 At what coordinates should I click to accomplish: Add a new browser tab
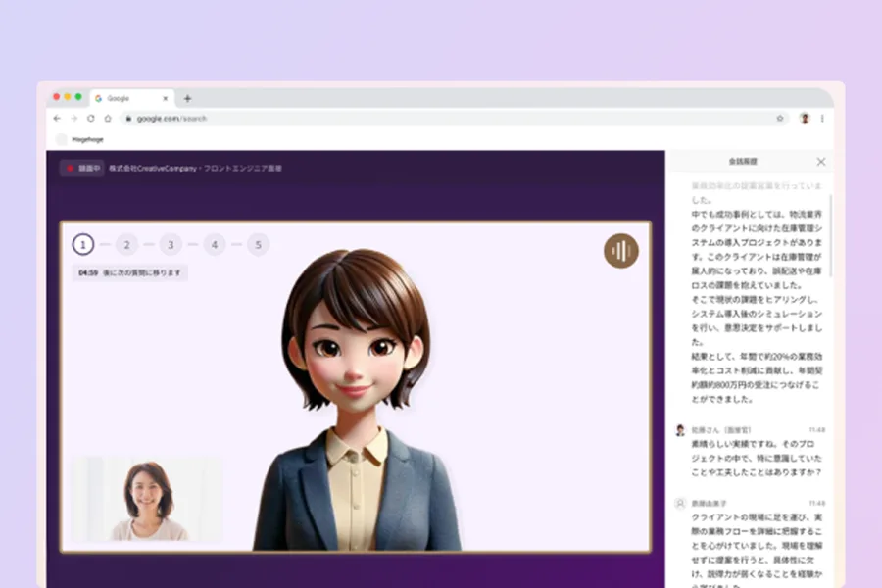tap(187, 98)
